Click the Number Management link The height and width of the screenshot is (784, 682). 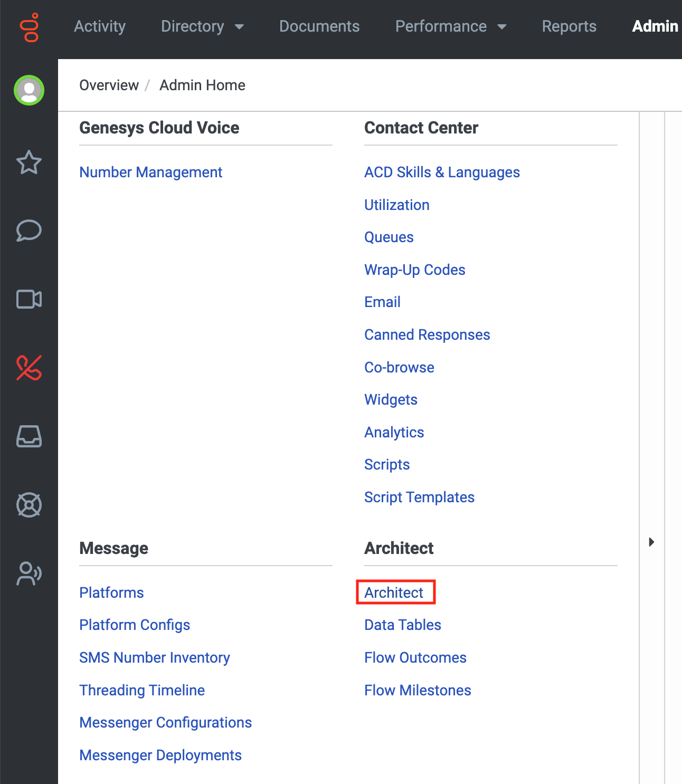click(x=151, y=173)
